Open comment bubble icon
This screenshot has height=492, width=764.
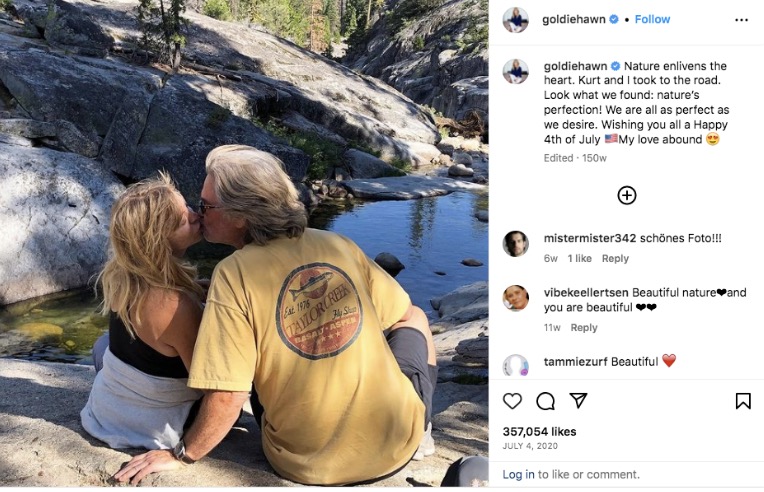(x=545, y=401)
